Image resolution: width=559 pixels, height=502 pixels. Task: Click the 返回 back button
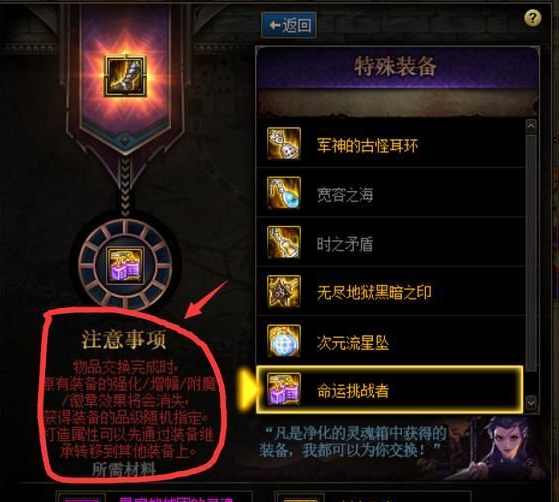click(288, 25)
